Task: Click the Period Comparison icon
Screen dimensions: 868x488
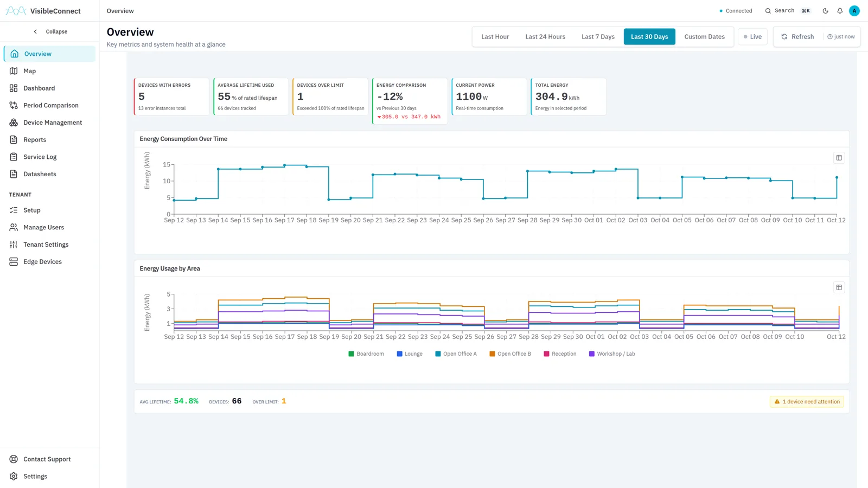Action: coord(14,105)
